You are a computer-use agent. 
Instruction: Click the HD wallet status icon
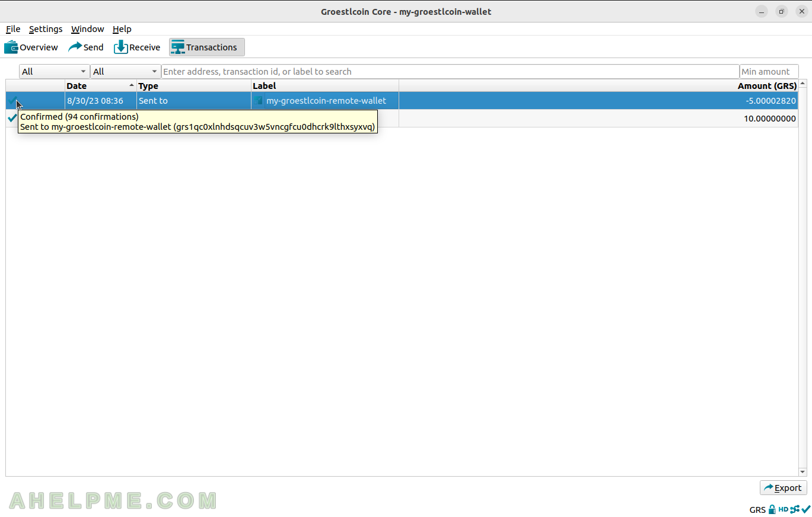click(x=783, y=509)
